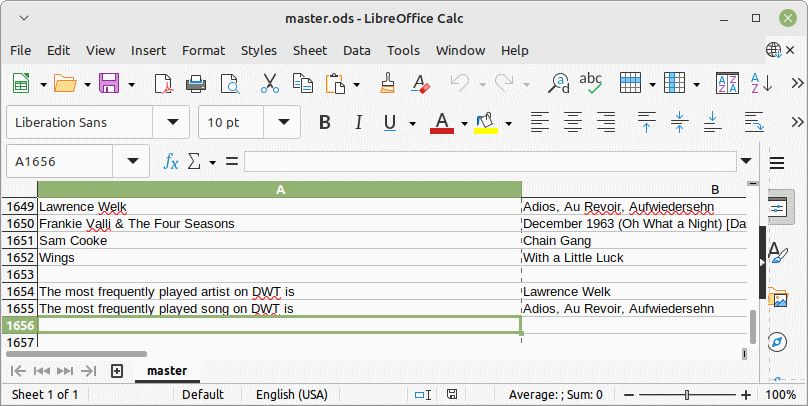The width and height of the screenshot is (808, 406).
Task: Align text left
Action: tap(540, 123)
